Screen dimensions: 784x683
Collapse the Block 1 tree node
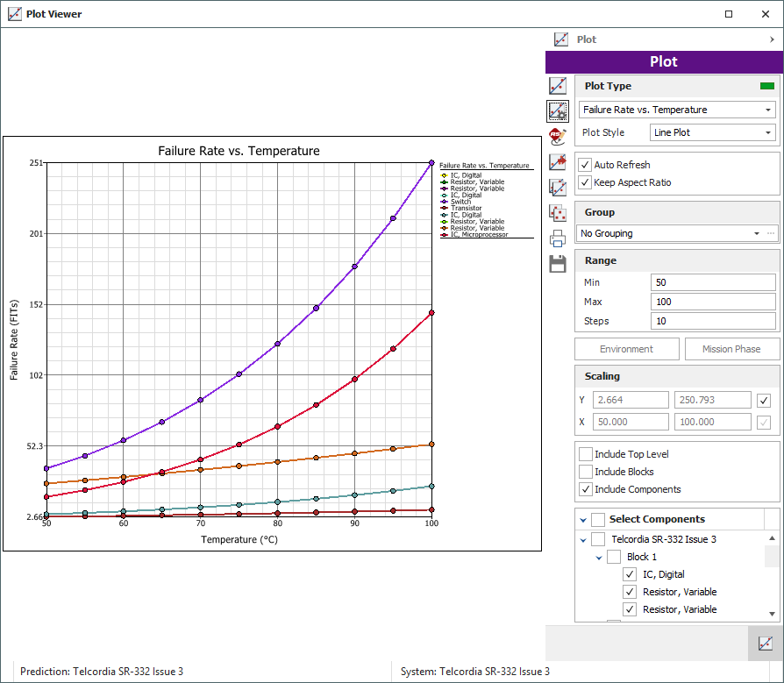tap(600, 558)
